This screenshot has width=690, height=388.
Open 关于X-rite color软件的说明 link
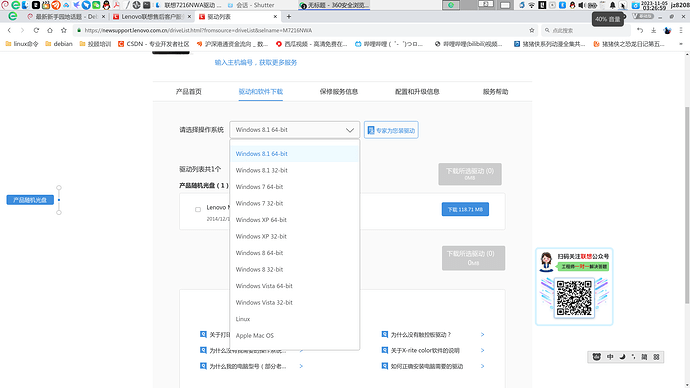click(x=425, y=350)
